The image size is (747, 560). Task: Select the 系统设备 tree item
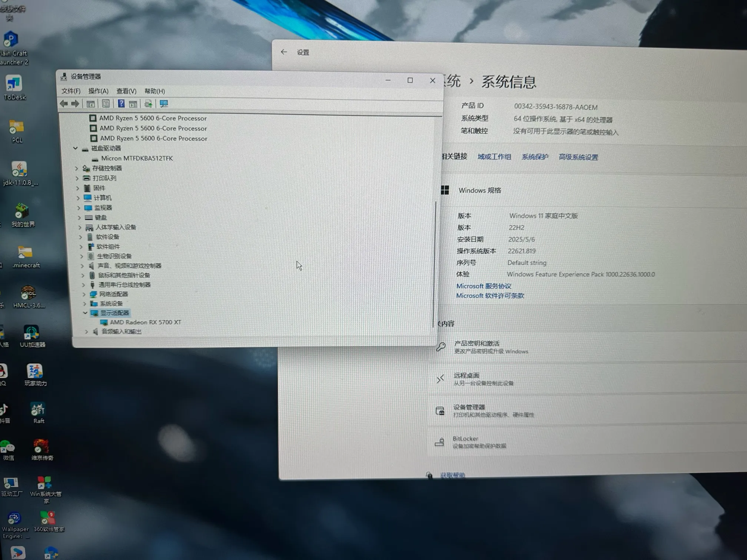[x=111, y=303]
